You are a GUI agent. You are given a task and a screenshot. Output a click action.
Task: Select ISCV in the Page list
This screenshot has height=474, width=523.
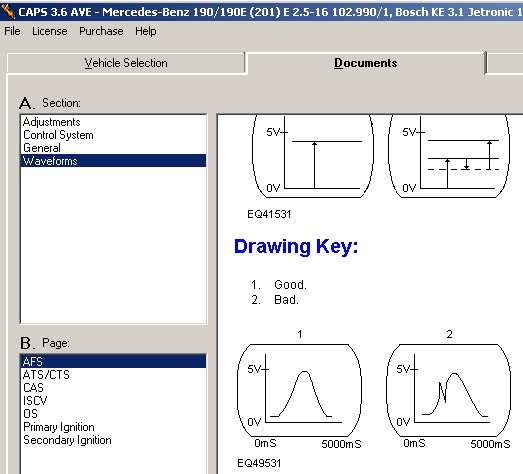pyautogui.click(x=113, y=401)
